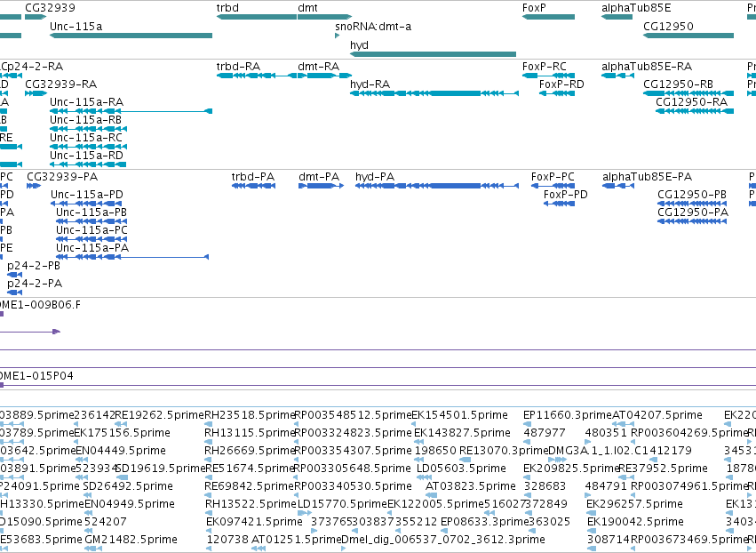Image resolution: width=756 pixels, height=553 pixels.
Task: Select the RH23518.5prime EST label
Action: (250, 415)
